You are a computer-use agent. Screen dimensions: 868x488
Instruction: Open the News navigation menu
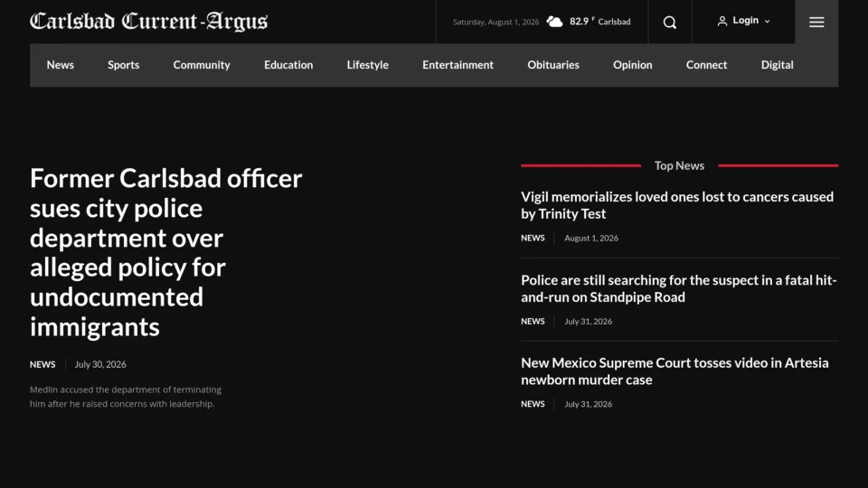61,65
